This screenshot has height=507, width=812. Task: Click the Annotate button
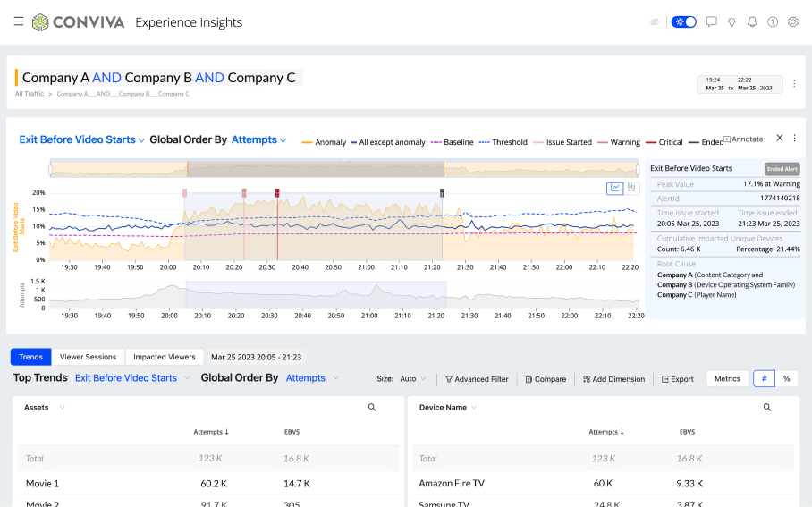pos(743,139)
